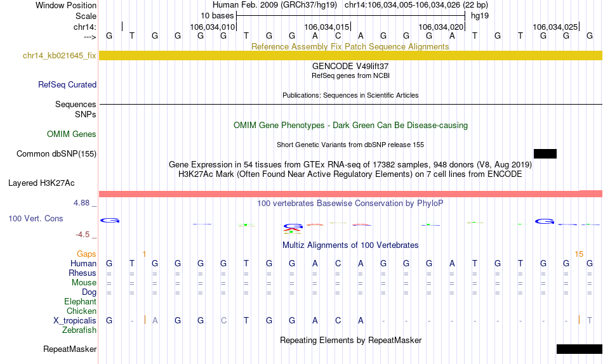The image size is (603, 364).
Task: Click the 'X_tropicalis' species label
Action: (75, 321)
